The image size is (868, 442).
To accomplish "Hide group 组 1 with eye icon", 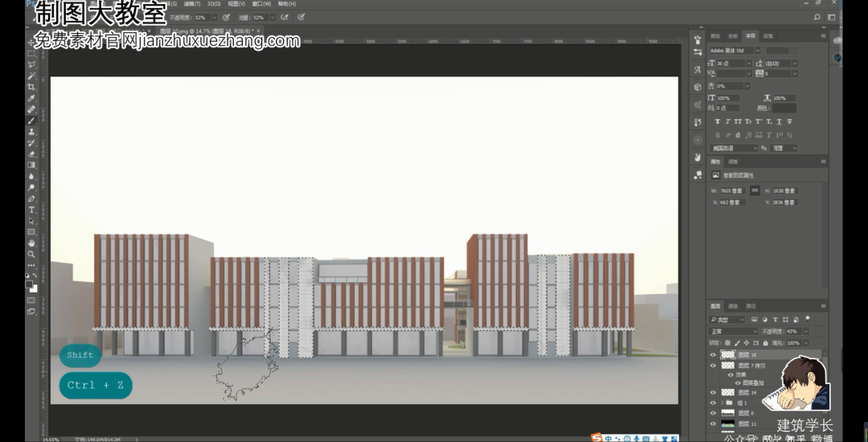I will click(x=713, y=403).
